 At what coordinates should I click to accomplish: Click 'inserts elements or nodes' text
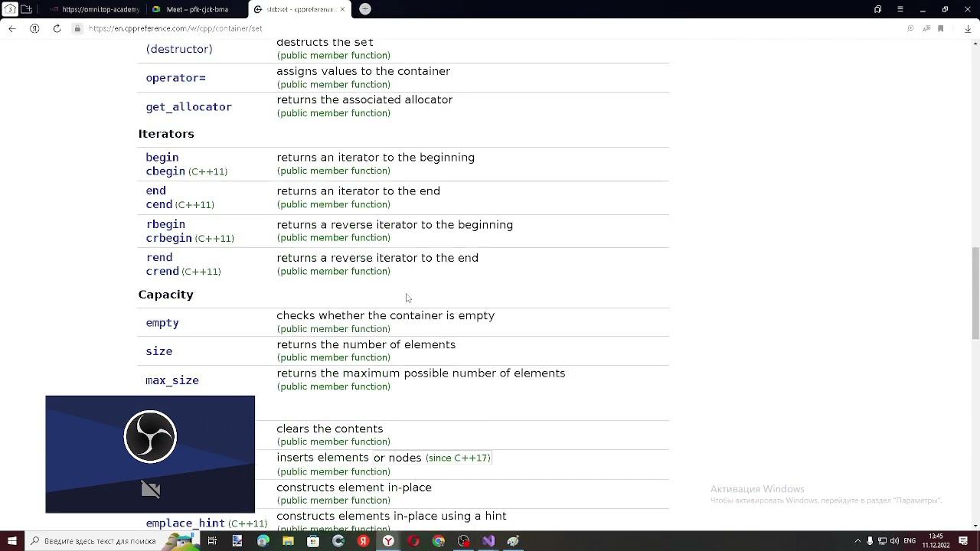click(349, 458)
